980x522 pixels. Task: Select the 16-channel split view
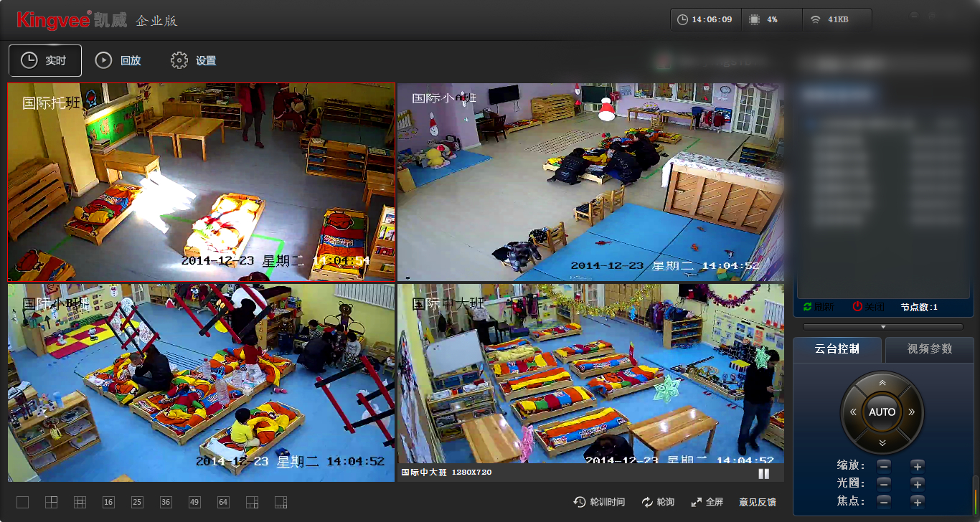pyautogui.click(x=108, y=502)
